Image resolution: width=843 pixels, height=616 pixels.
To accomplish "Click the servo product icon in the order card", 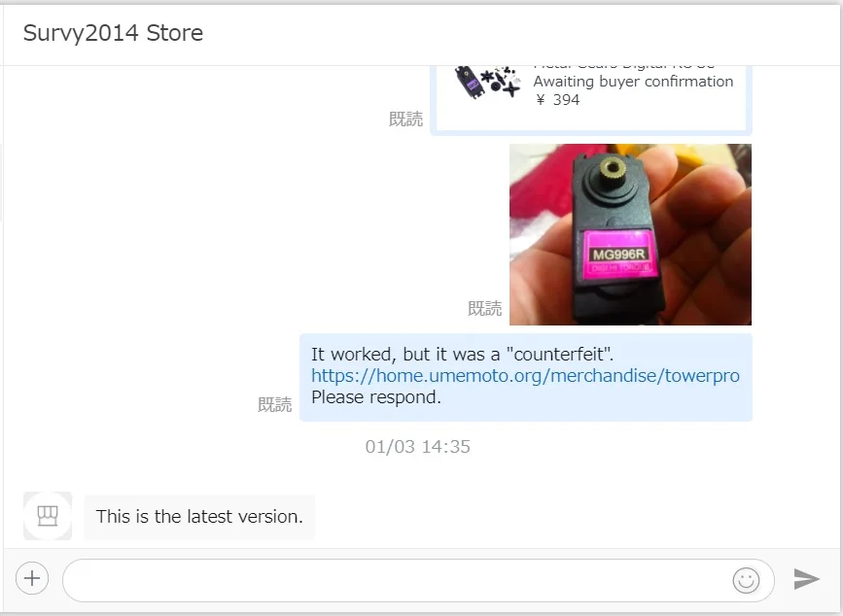I will click(x=487, y=83).
